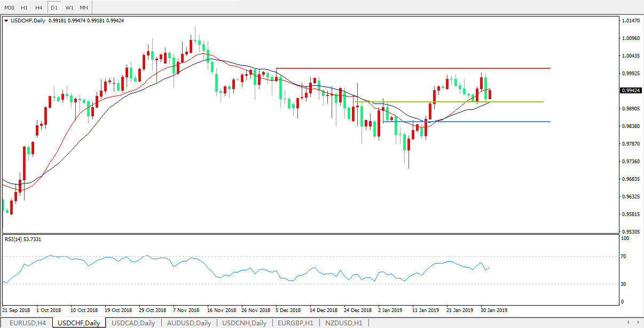Select the H1 timeframe button
The image size is (644, 328).
point(24,8)
